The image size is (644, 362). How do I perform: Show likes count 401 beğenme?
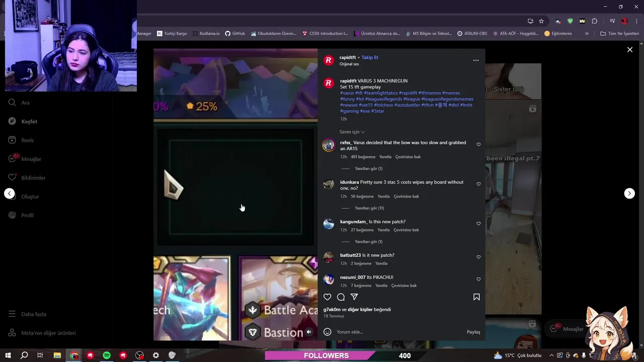pyautogui.click(x=363, y=157)
